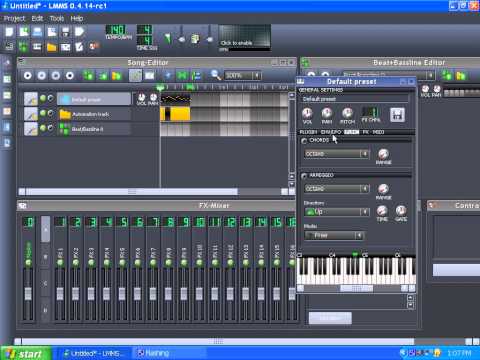Click the Master fader in FX-Mixer

point(28,293)
